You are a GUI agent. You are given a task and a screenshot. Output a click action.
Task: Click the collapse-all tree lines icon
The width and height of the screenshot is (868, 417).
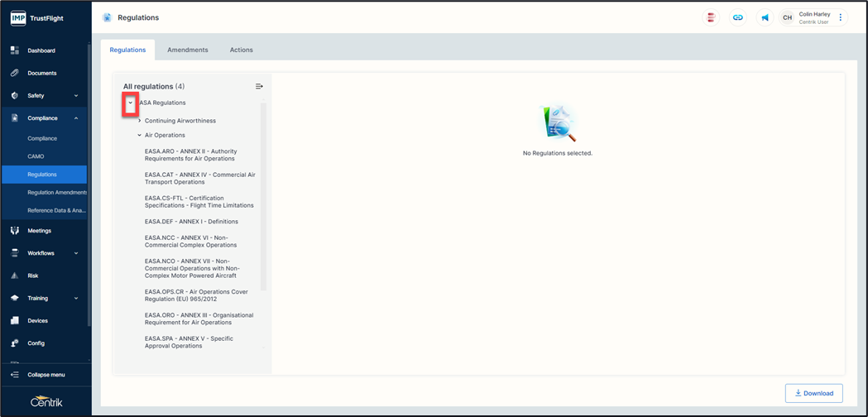[x=259, y=86]
